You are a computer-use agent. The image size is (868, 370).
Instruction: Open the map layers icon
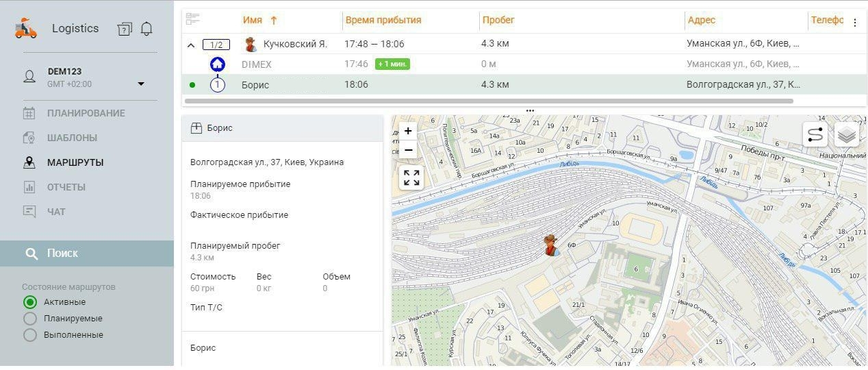click(x=847, y=135)
